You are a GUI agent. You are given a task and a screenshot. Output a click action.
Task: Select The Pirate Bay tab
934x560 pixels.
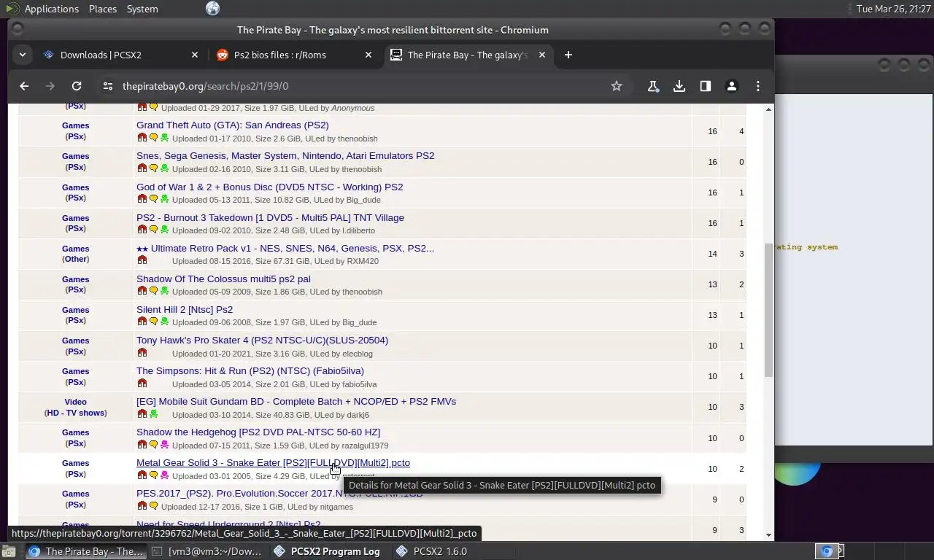point(467,55)
